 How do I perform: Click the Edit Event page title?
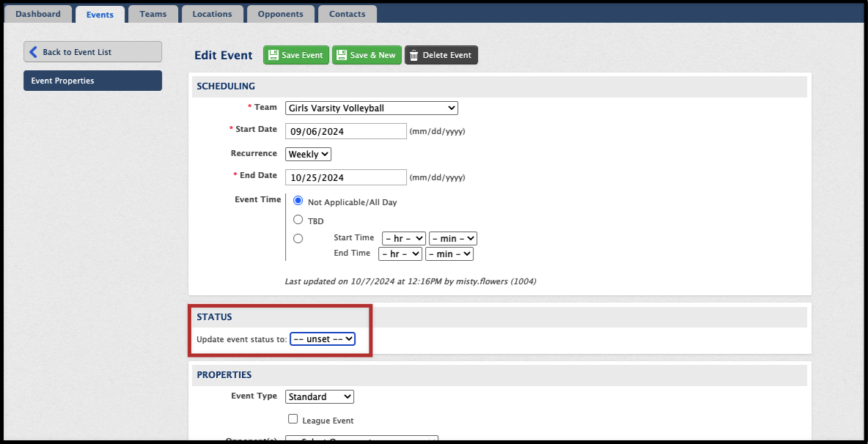click(x=224, y=55)
